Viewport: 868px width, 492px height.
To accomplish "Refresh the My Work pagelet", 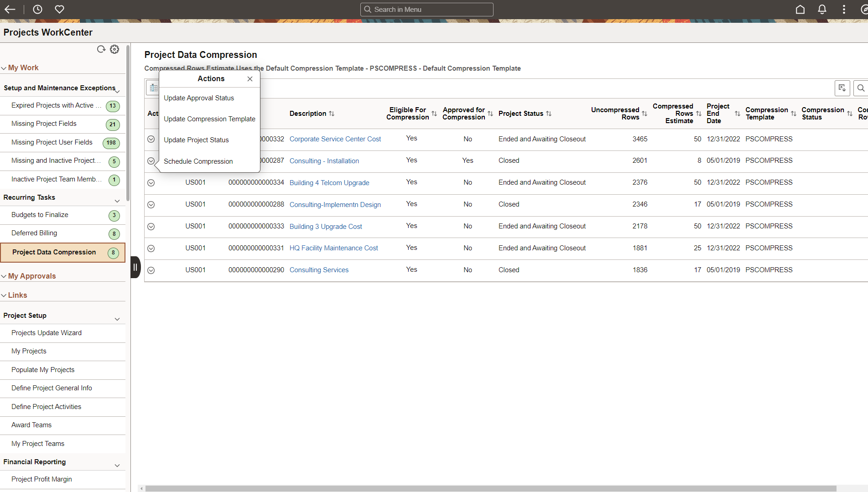I will (x=101, y=49).
